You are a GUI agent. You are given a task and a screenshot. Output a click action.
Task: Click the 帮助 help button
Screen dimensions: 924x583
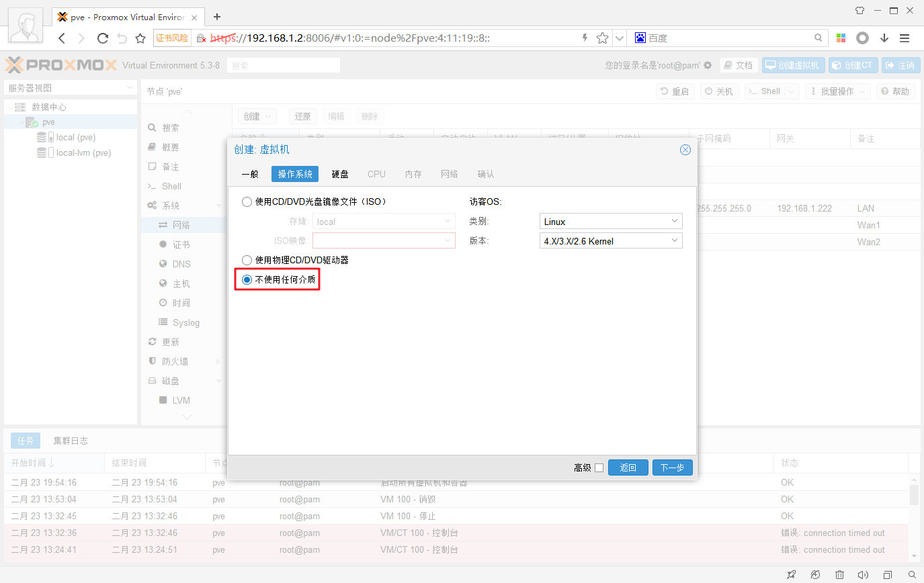pos(895,91)
